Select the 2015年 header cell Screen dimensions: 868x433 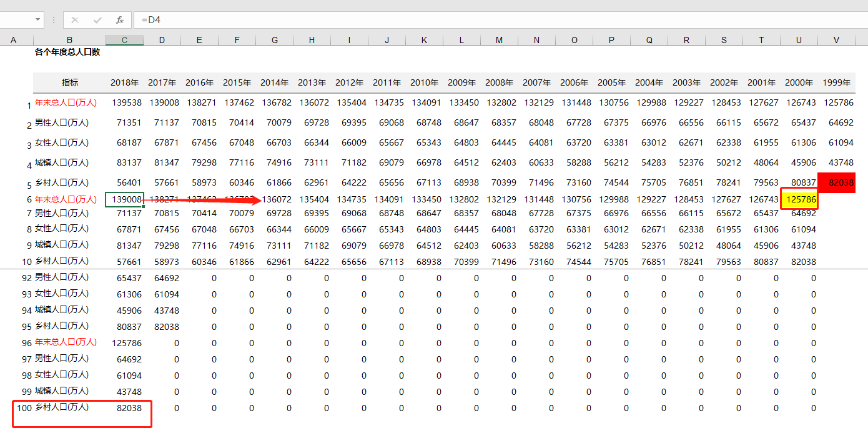click(x=238, y=82)
